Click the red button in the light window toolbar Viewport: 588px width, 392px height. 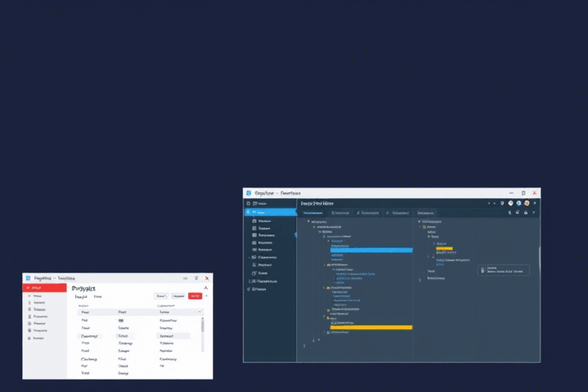(194, 296)
